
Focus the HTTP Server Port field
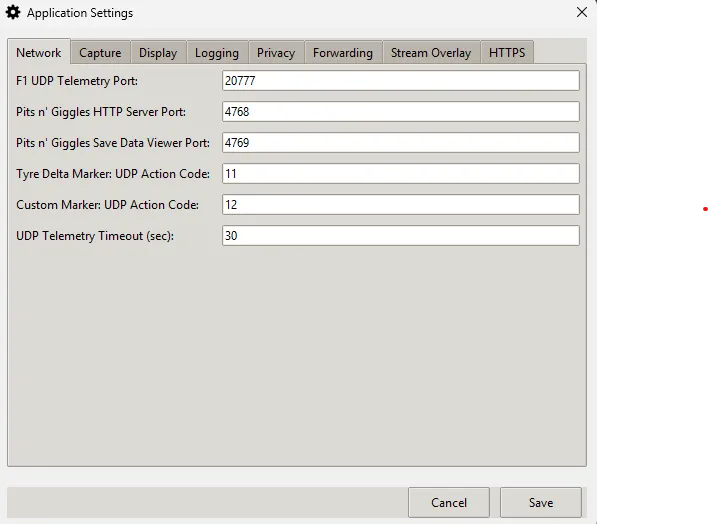tap(400, 112)
